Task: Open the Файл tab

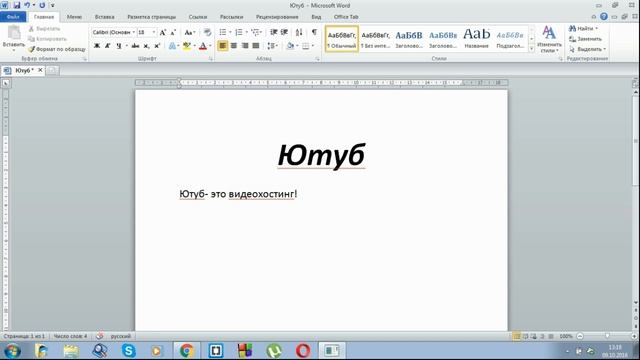Action: click(x=13, y=17)
